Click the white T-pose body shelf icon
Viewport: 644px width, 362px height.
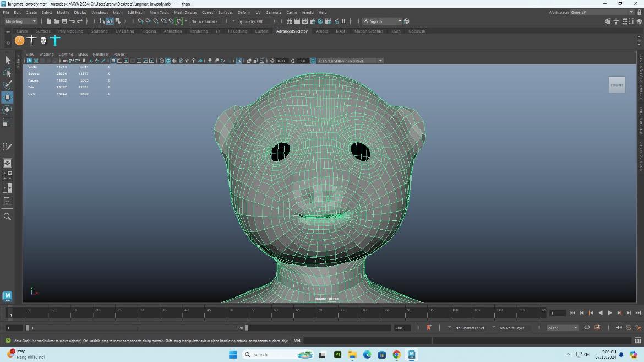31,40
